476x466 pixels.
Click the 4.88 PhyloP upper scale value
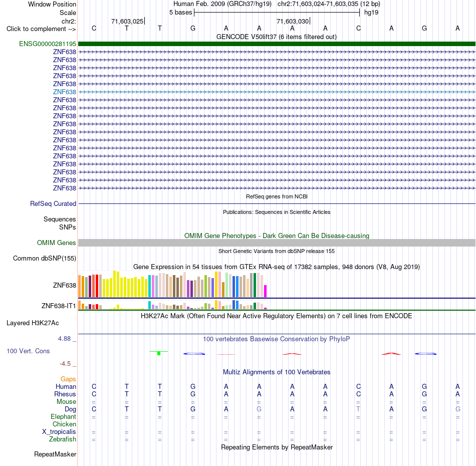point(64,339)
